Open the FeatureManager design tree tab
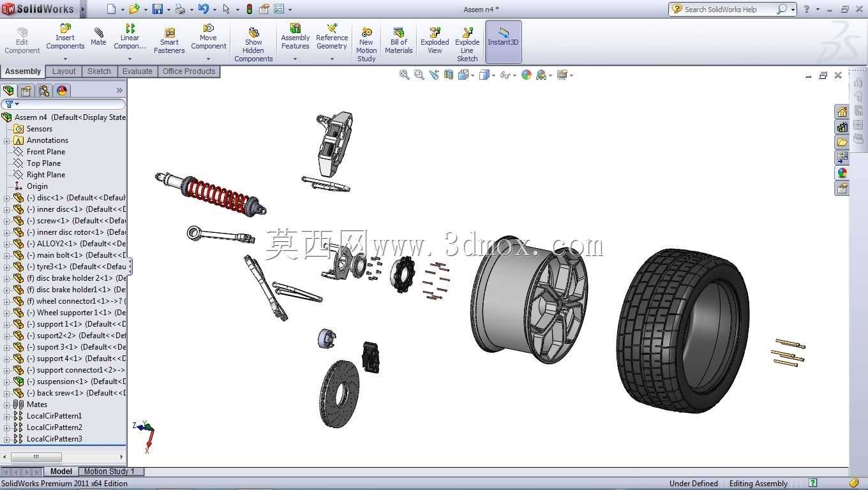This screenshot has height=490, width=868. 8,91
